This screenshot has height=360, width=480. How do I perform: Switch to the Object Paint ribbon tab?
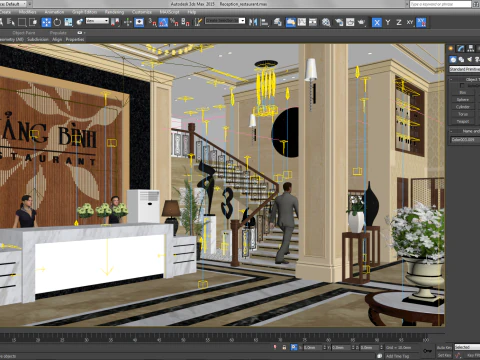(24, 33)
